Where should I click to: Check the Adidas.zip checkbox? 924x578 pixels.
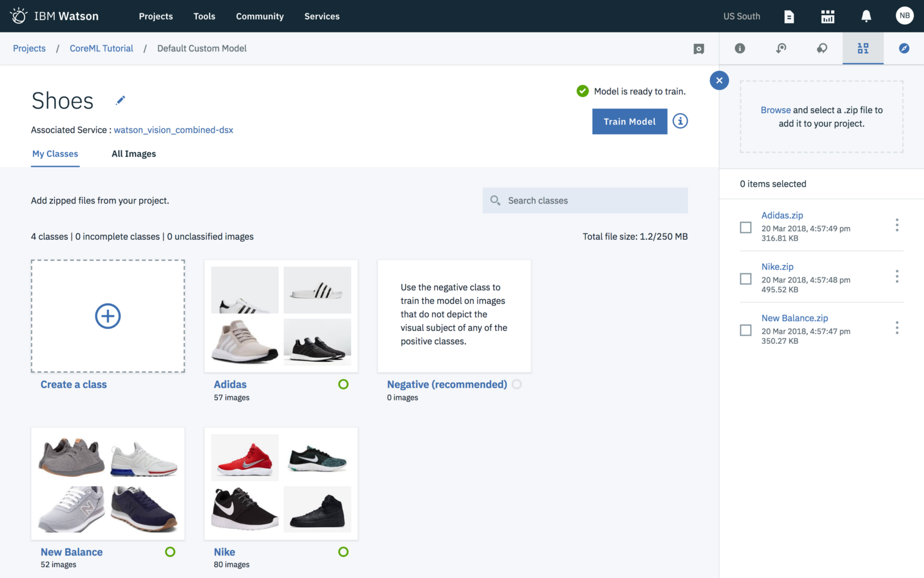746,227
